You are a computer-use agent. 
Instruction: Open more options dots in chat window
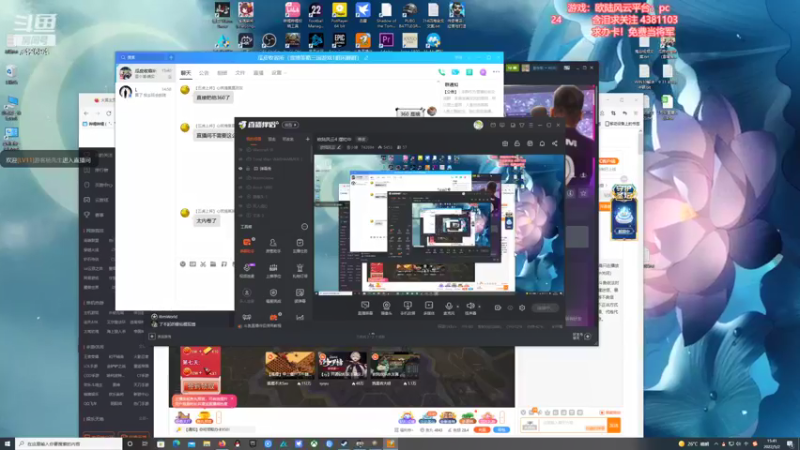pos(496,72)
